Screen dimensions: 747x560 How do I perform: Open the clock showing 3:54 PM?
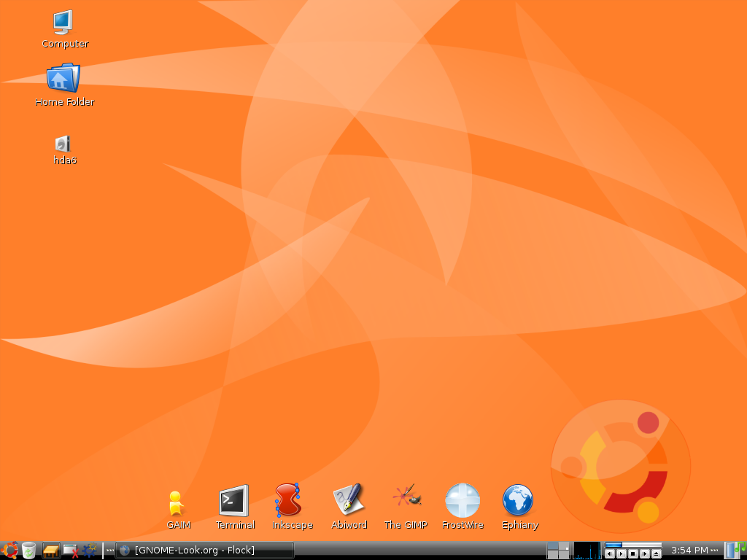tap(689, 551)
